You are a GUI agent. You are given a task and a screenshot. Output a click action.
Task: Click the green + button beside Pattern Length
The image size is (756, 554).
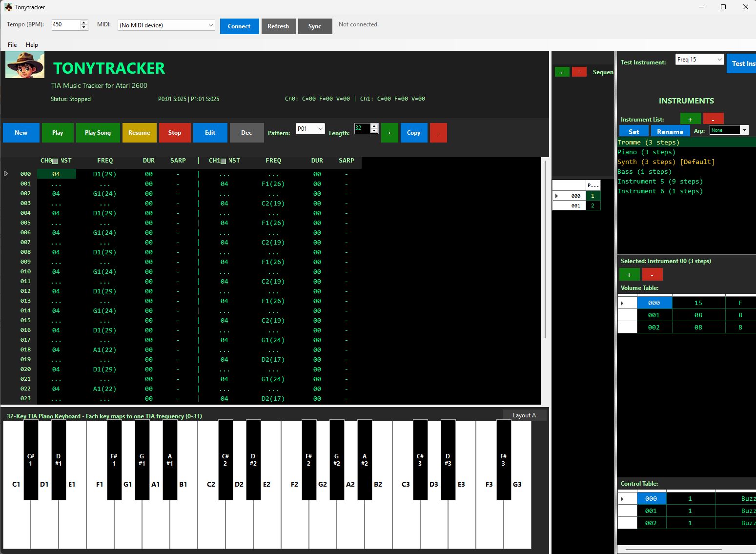389,133
